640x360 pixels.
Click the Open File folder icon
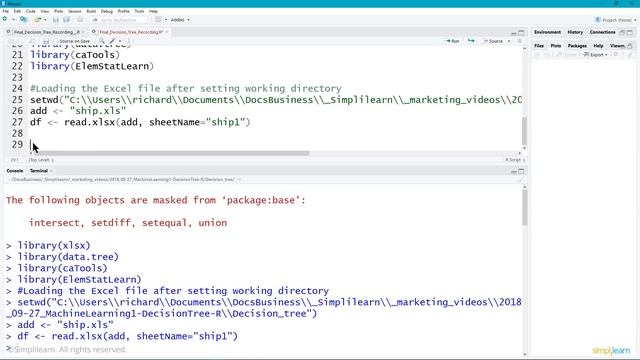click(x=38, y=20)
